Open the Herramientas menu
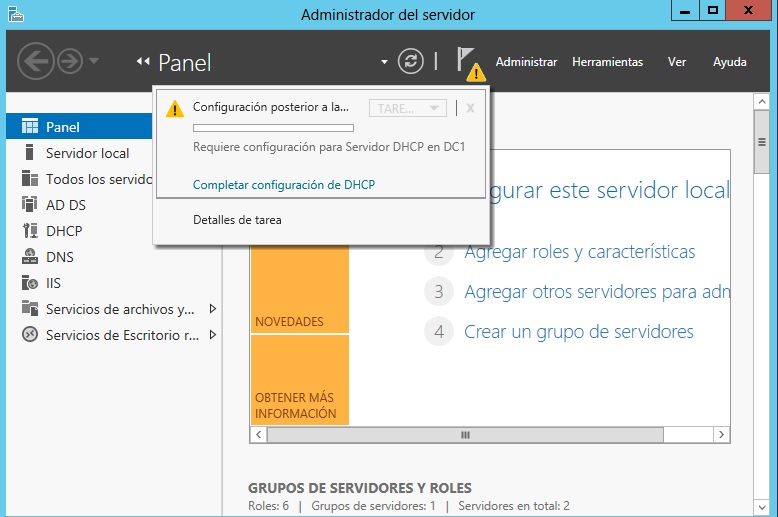Screen dimensions: 778x517 (607, 62)
